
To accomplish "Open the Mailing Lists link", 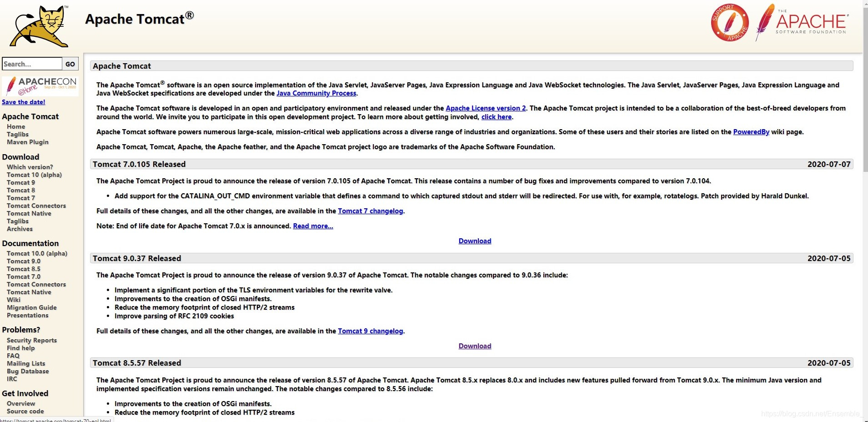I will coord(26,363).
